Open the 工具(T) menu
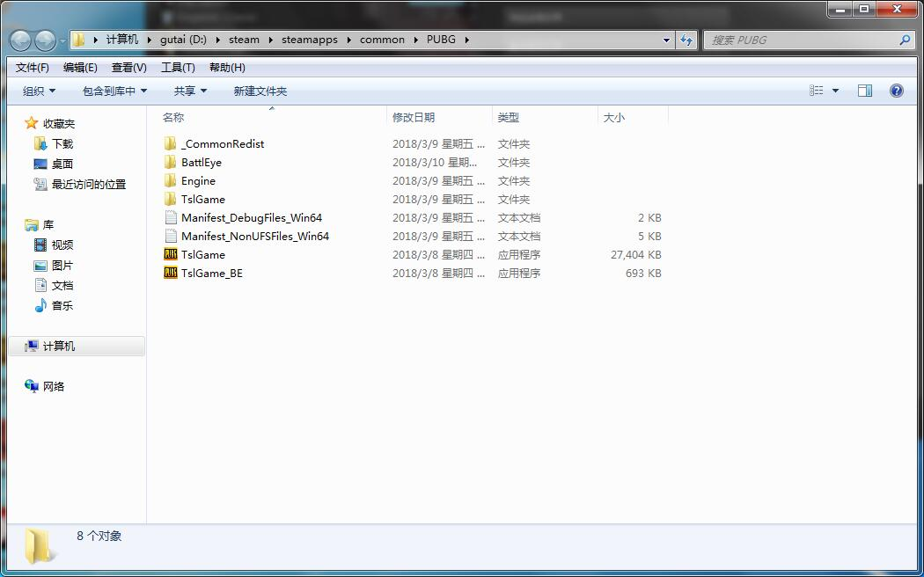This screenshot has height=577, width=924. tap(178, 68)
